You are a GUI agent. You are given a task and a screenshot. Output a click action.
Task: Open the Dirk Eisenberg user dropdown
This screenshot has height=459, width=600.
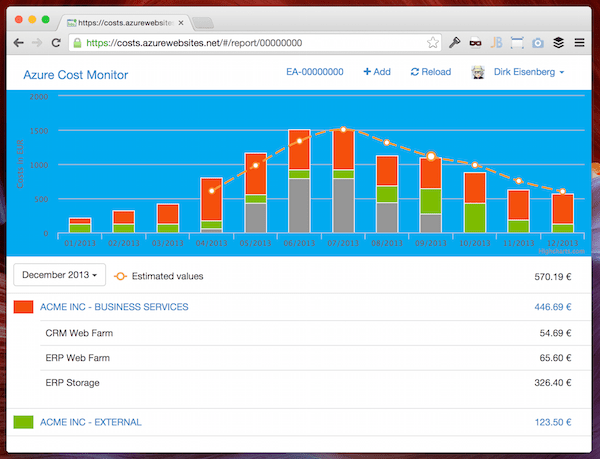tap(529, 72)
